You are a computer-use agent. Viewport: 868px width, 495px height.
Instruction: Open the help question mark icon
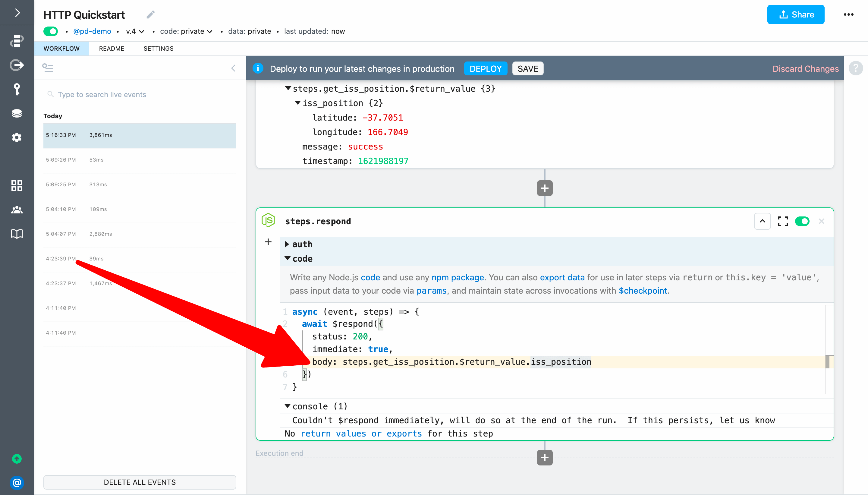tap(855, 68)
